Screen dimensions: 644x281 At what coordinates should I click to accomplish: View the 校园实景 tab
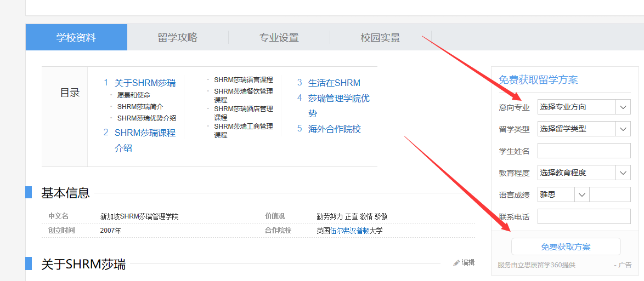pyautogui.click(x=380, y=37)
